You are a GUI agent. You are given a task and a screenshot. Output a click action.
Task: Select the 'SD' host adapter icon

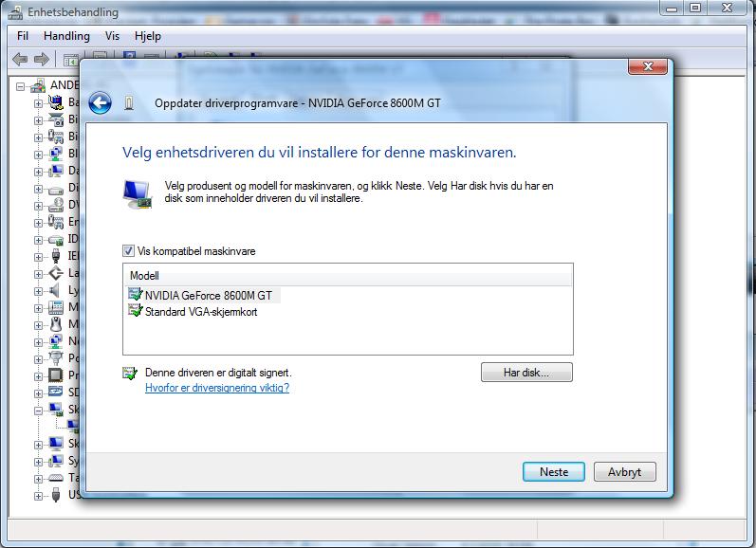click(x=55, y=392)
